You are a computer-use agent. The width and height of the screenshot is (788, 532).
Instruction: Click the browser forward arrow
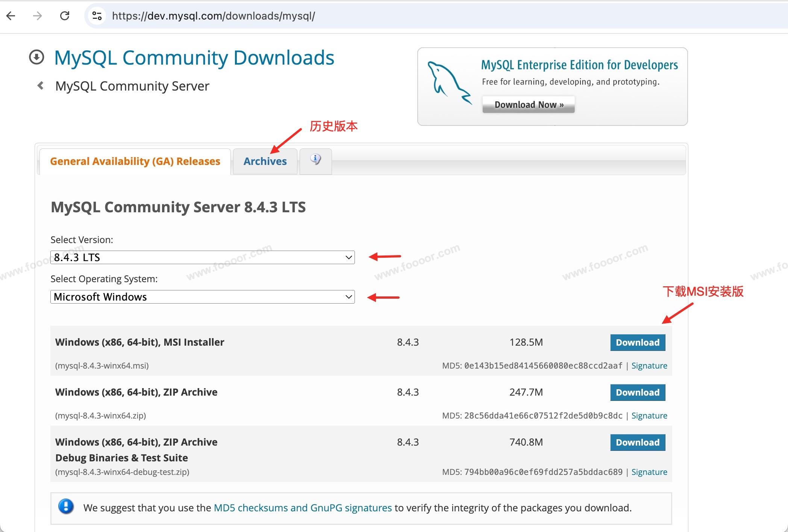click(38, 16)
